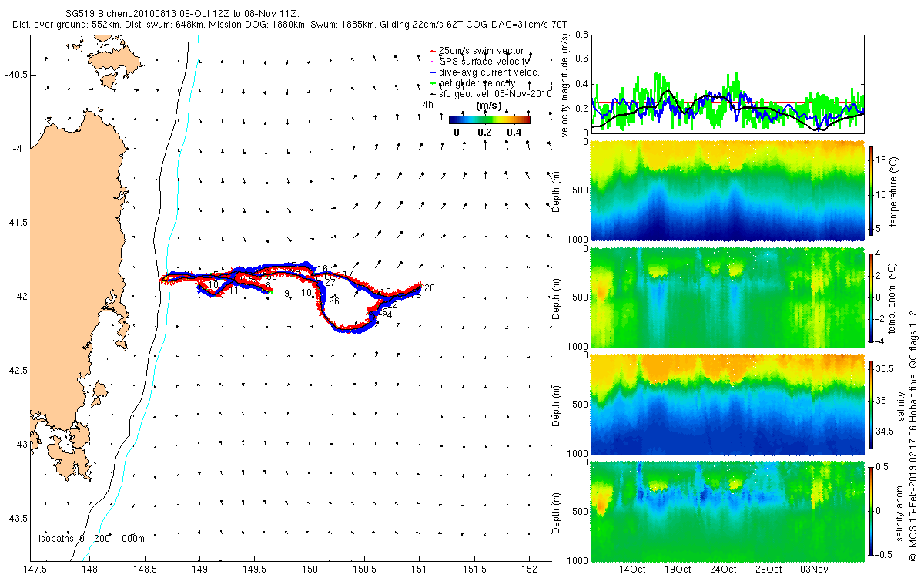Click the '-43.5' latitude tick on the map
The height and width of the screenshot is (578, 924).
point(15,517)
